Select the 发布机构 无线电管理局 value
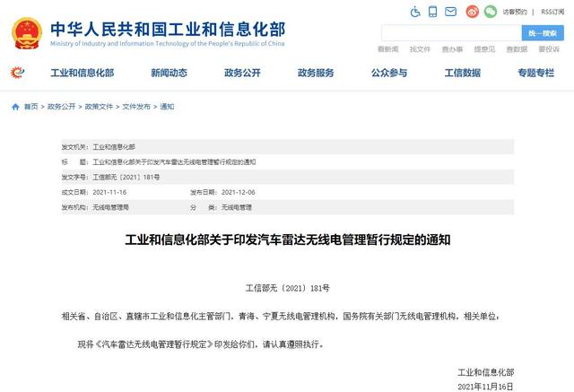Viewport: 574px width, 392px height. click(110, 207)
